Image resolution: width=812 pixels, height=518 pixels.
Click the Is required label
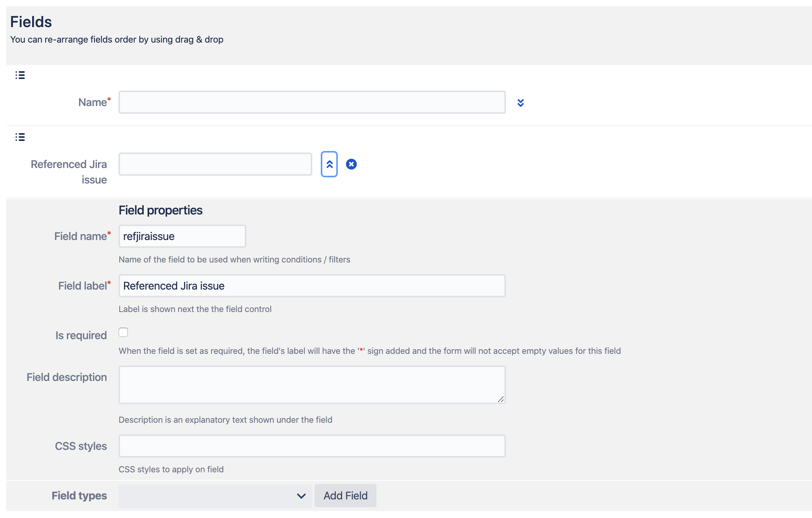click(x=81, y=335)
